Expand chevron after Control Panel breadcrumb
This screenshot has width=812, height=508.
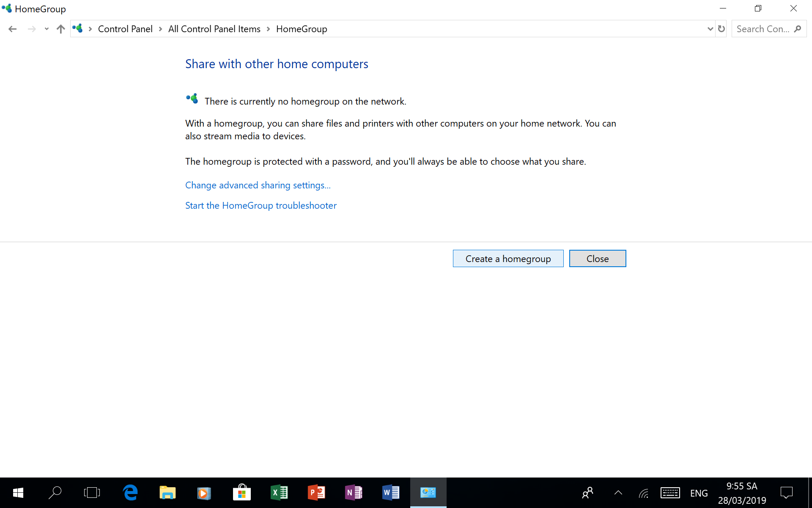(x=160, y=29)
